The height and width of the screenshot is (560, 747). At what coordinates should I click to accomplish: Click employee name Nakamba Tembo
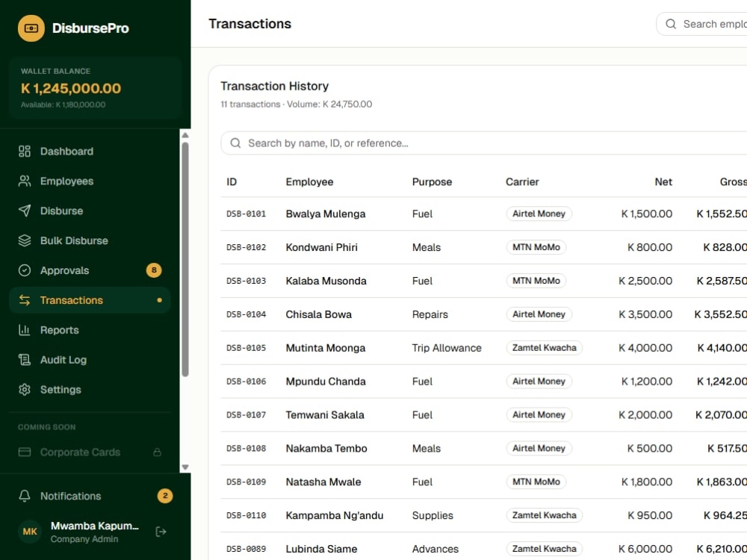click(x=326, y=449)
